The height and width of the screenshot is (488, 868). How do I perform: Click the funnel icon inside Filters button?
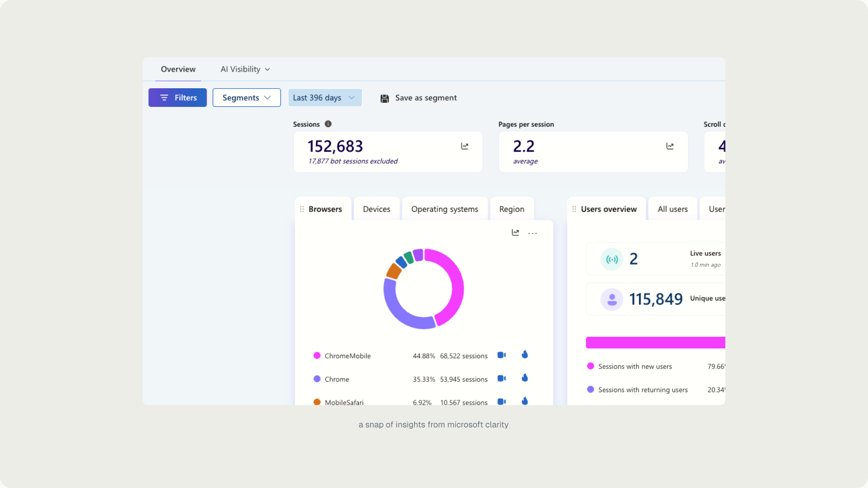[x=164, y=98]
